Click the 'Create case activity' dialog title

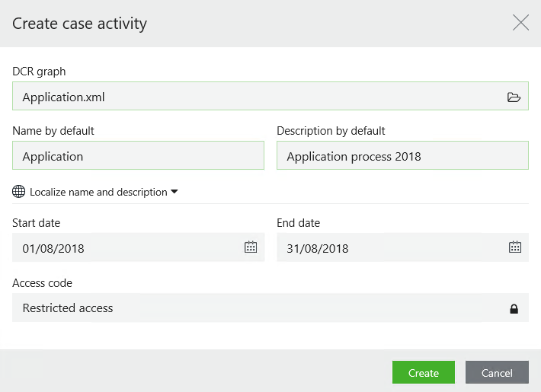click(79, 24)
